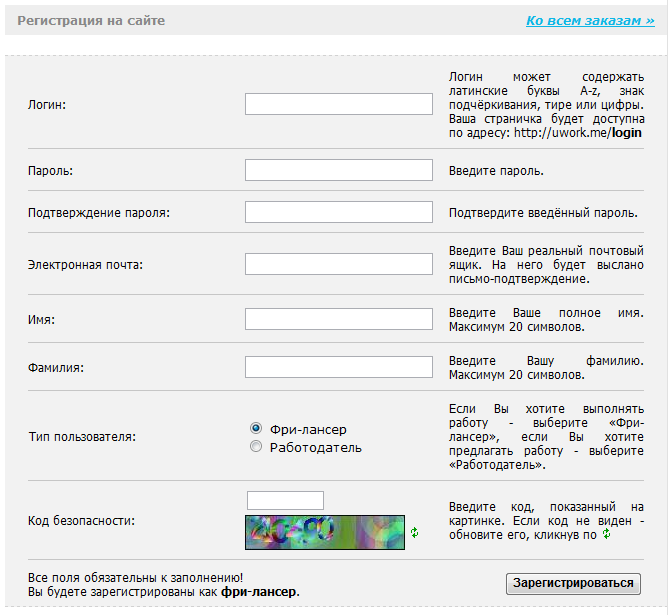The image size is (668, 615).
Task: Click into the Пароль input box
Action: click(338, 171)
